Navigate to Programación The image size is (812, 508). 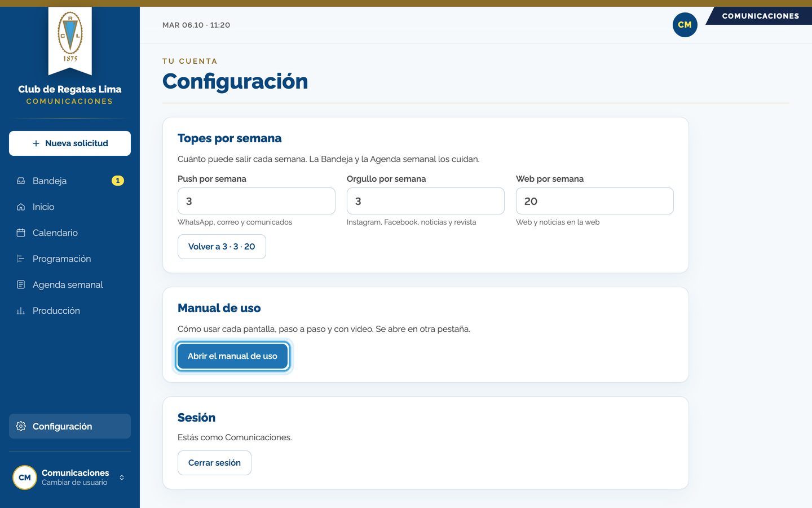(x=70, y=259)
